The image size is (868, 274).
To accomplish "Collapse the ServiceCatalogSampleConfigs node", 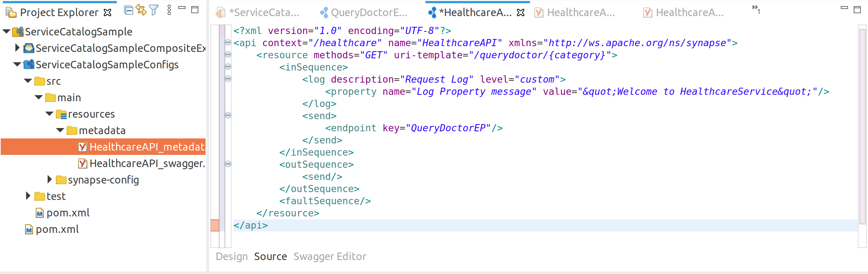I will pos(17,64).
